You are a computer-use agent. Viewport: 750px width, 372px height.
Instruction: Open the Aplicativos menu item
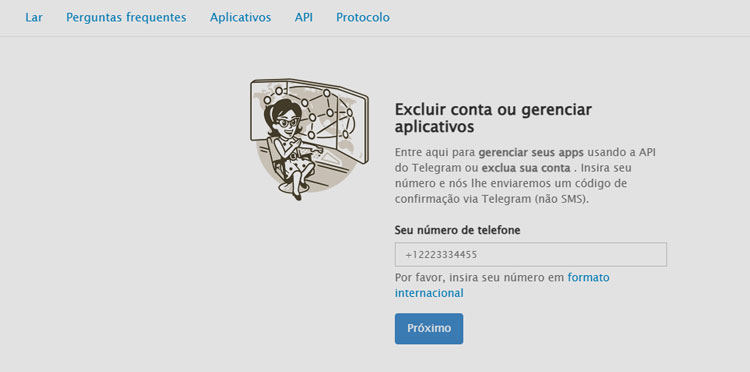pyautogui.click(x=241, y=18)
